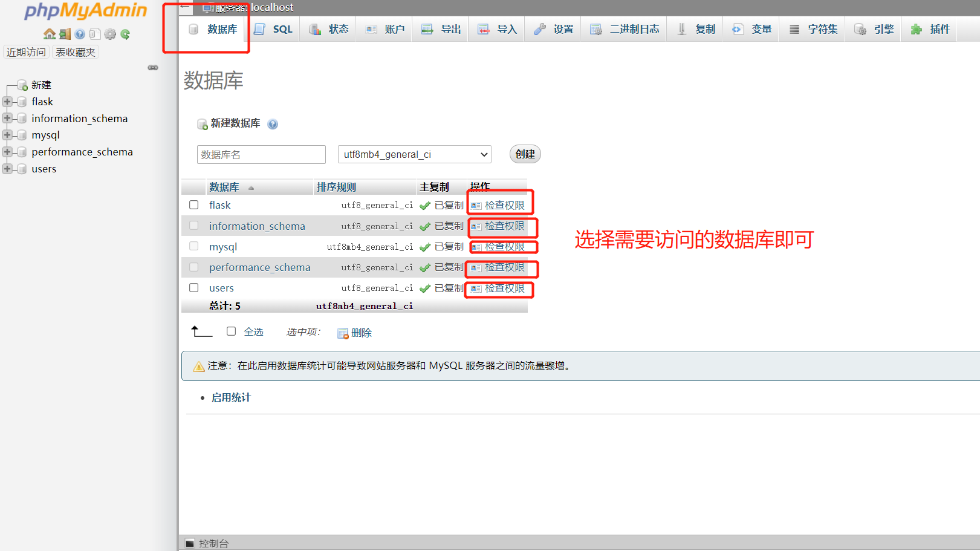The width and height of the screenshot is (980, 551).
Task: Click the privileges icon in the flask row
Action: 476,206
